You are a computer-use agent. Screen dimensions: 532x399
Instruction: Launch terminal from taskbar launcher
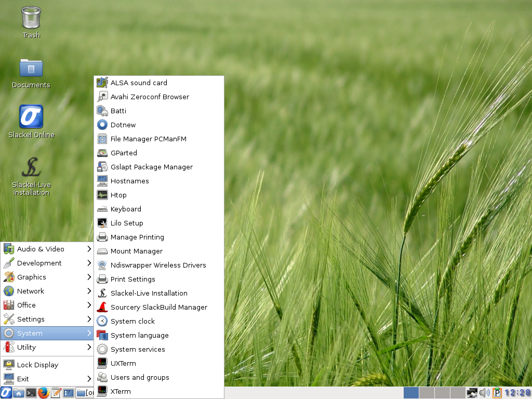pyautogui.click(x=31, y=393)
